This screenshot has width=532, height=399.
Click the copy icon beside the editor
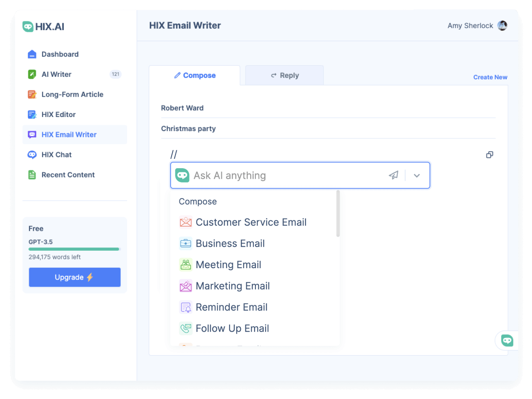pos(490,155)
